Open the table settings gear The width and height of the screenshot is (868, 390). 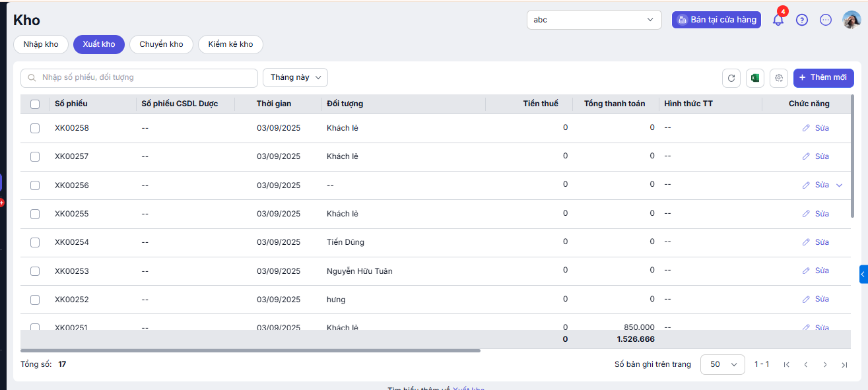click(x=779, y=78)
